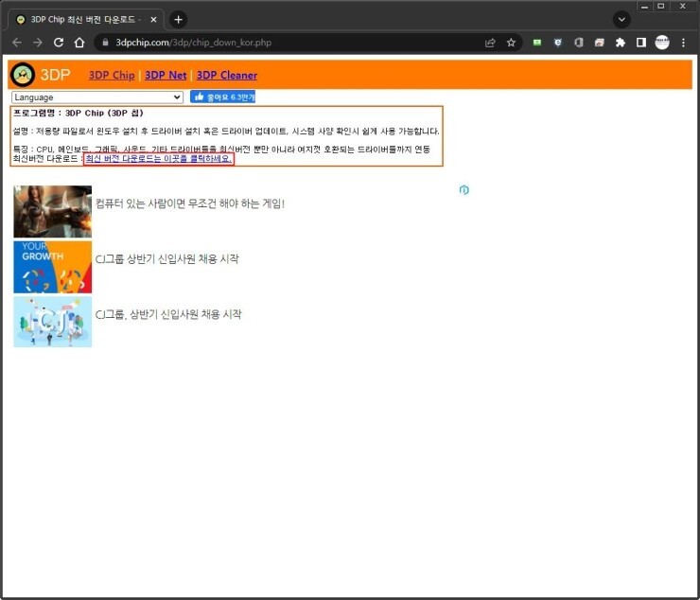Open the tab search chevron
700x600 pixels.
[621, 19]
